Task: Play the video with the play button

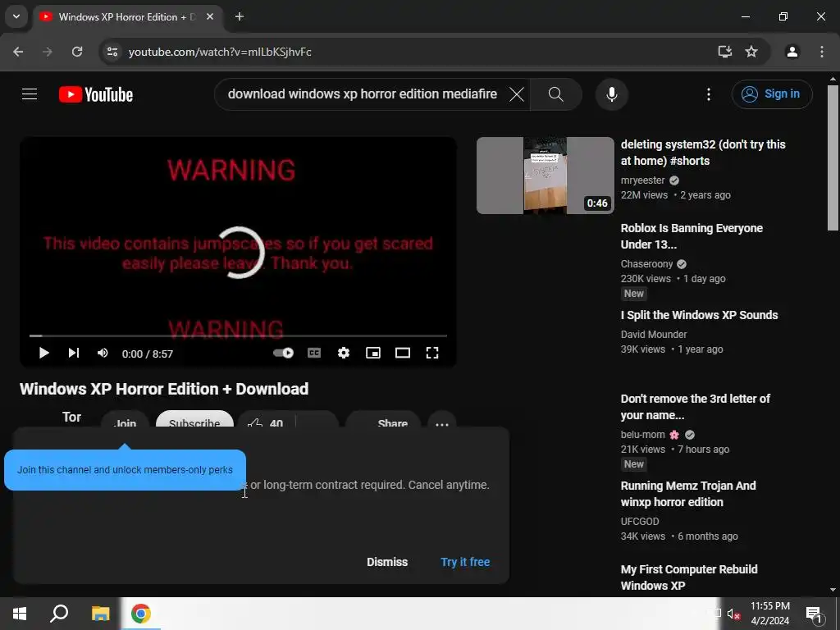Action: pos(44,353)
